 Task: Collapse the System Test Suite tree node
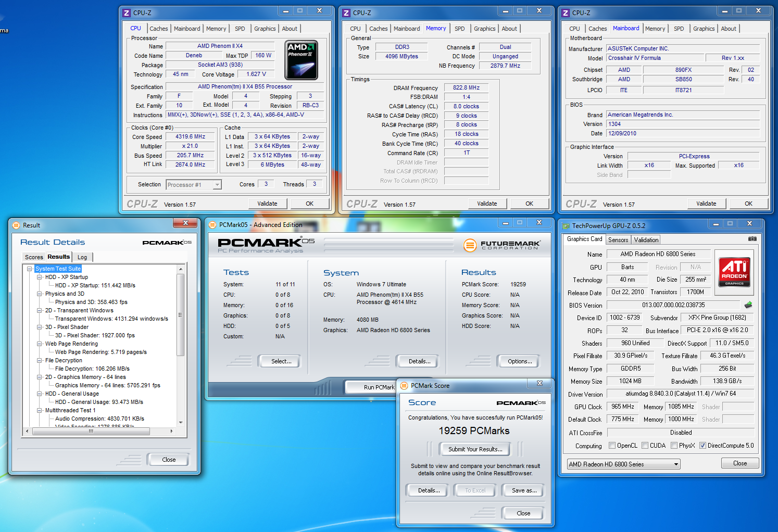(x=30, y=269)
